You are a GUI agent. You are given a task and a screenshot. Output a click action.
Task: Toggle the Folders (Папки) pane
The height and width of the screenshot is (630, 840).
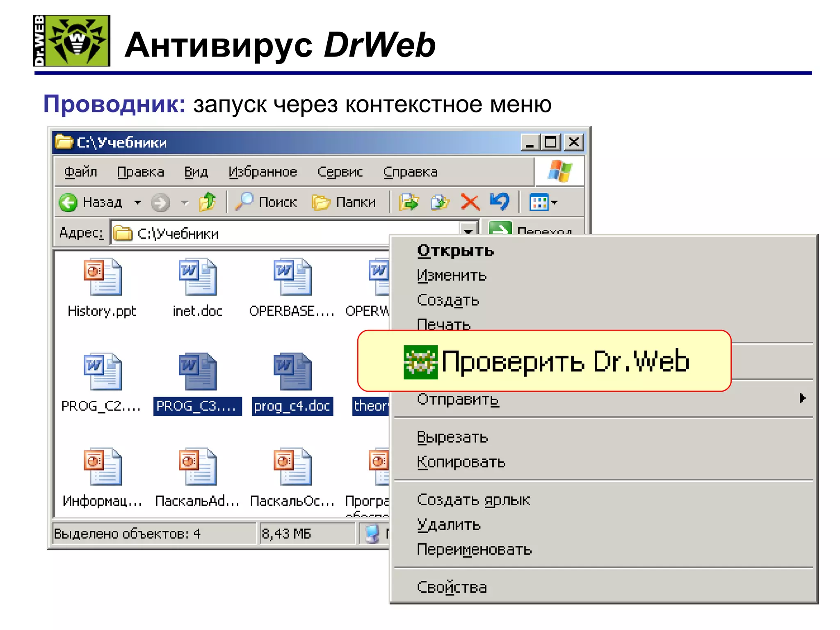pos(344,202)
